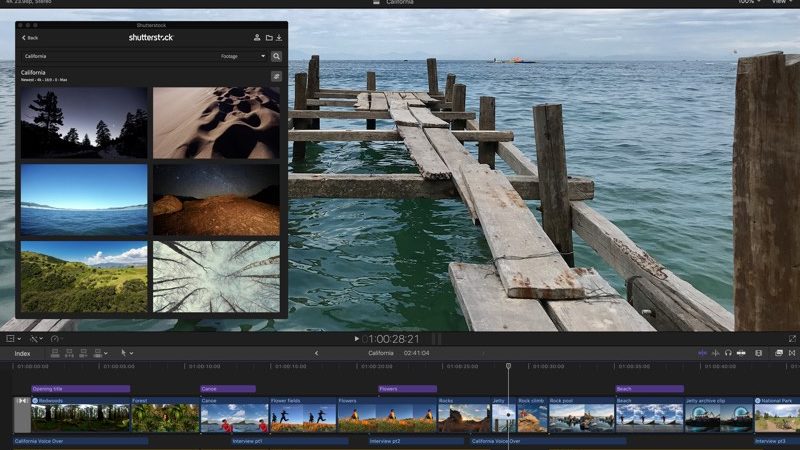
Task: Click the 1:00:28:21 timecode display
Action: pyautogui.click(x=393, y=339)
